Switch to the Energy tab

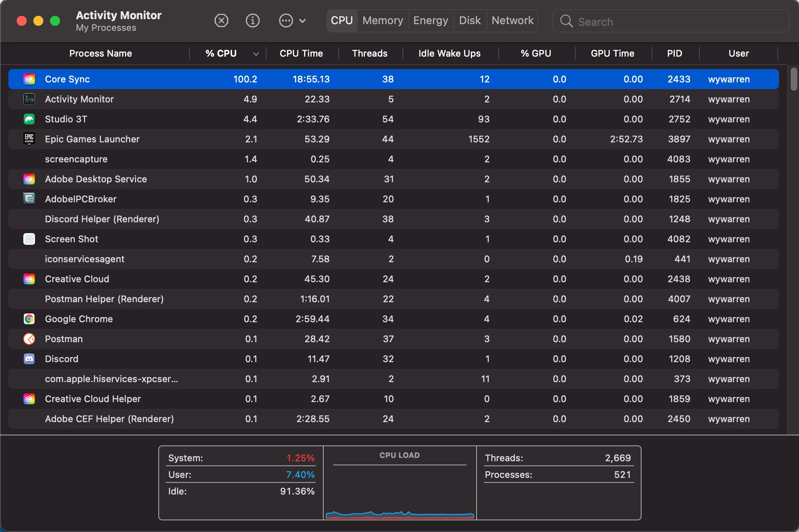click(x=431, y=20)
